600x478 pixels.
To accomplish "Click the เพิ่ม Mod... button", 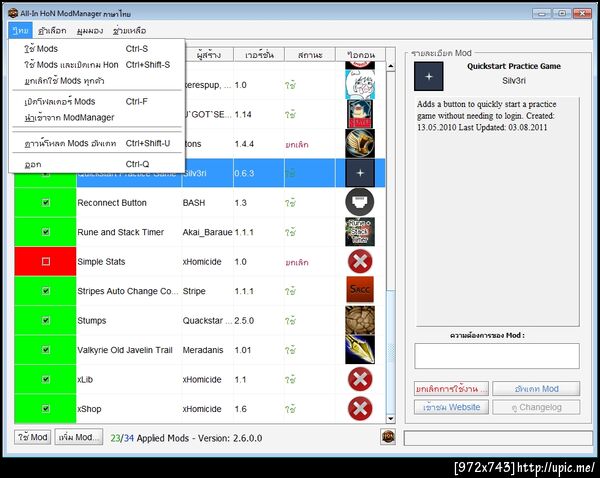I will click(x=79, y=437).
